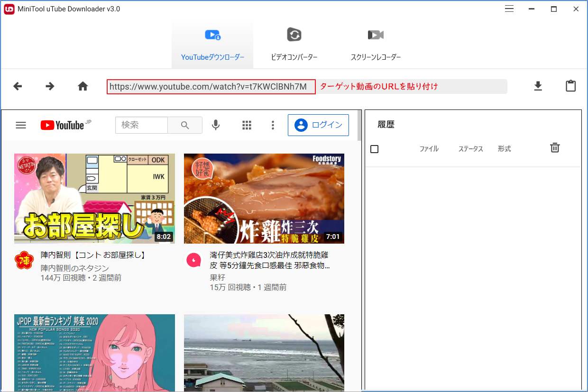
Task: Open the hamburger menu in the title bar
Action: [509, 9]
